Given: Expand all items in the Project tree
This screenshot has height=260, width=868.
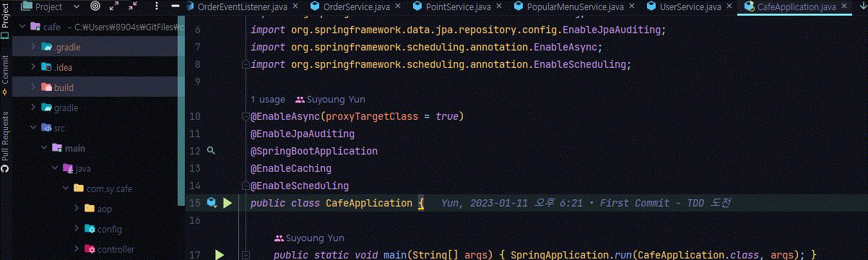Looking at the screenshot, I should [x=114, y=6].
